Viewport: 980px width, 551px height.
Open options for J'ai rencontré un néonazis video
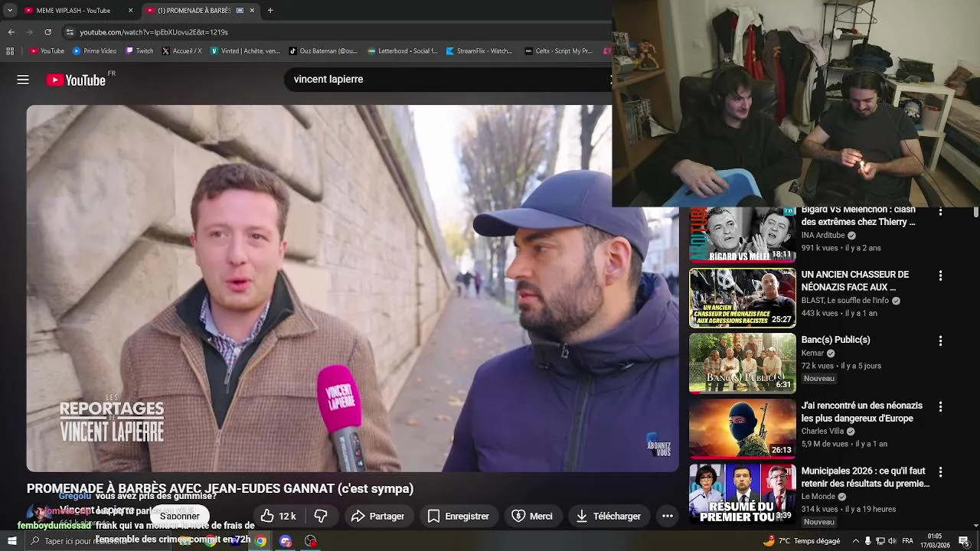940,406
